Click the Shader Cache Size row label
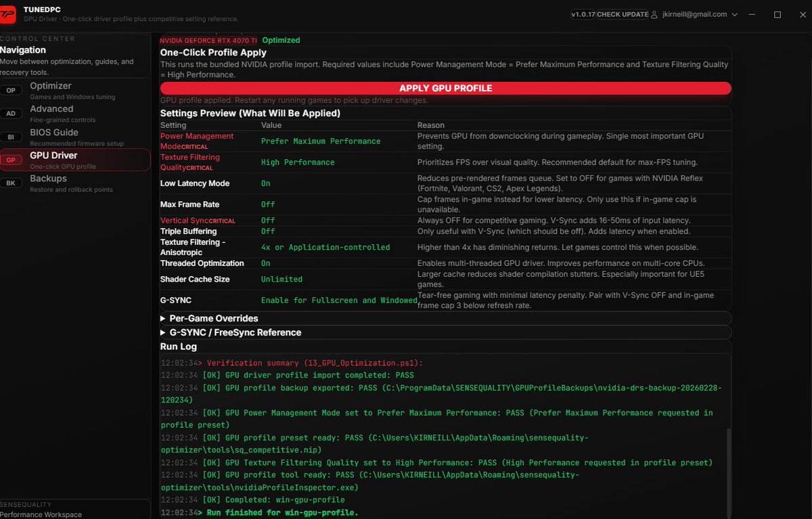 (x=195, y=279)
